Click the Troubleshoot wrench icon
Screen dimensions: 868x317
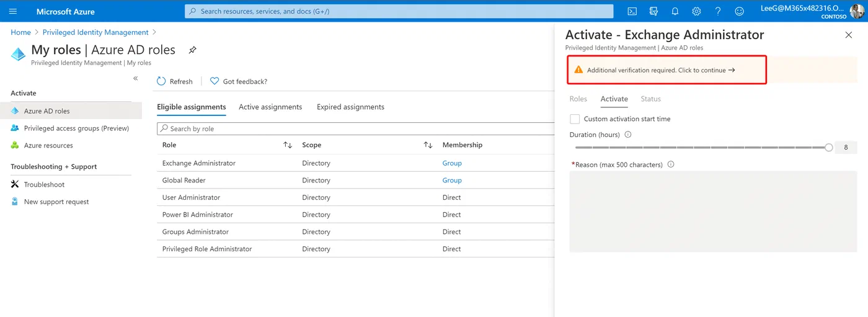point(15,184)
